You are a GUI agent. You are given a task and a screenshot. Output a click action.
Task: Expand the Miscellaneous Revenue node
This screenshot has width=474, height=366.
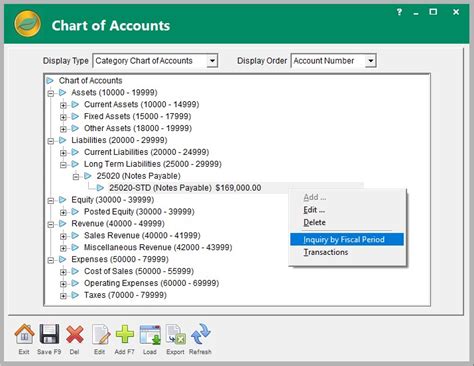(63, 248)
